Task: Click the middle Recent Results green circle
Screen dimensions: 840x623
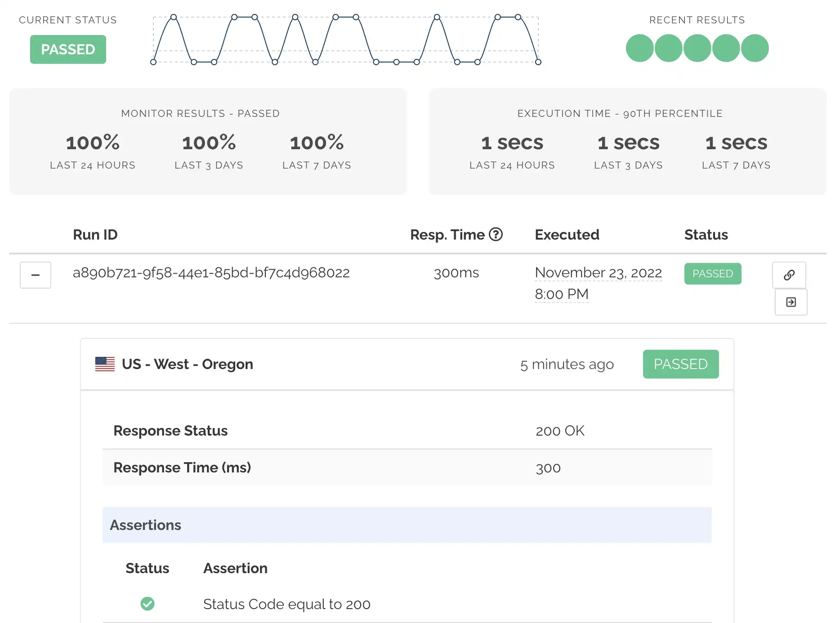Action: [697, 48]
